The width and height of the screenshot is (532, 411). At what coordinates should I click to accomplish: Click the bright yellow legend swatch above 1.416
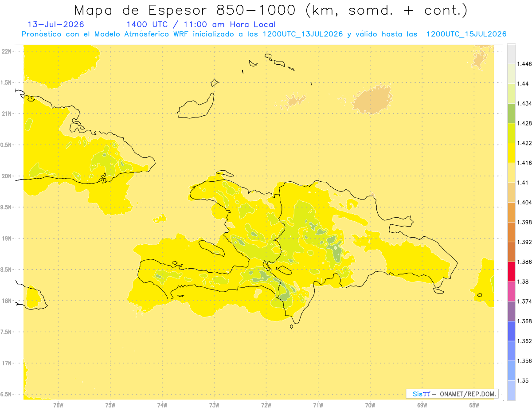(511, 153)
